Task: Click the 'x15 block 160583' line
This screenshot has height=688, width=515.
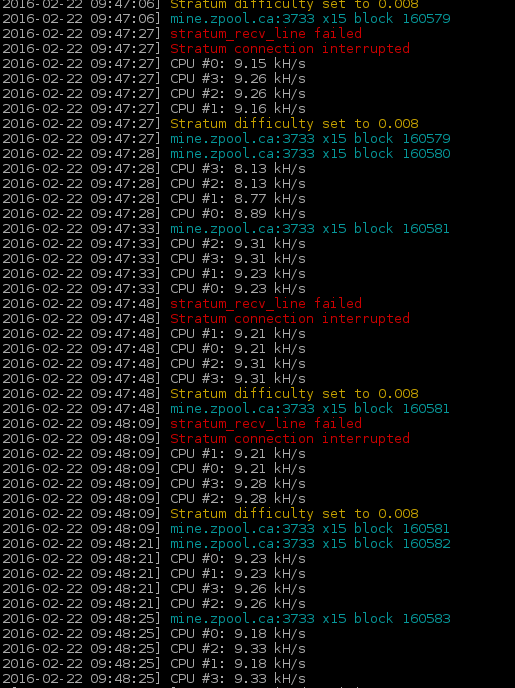Action: pos(310,619)
